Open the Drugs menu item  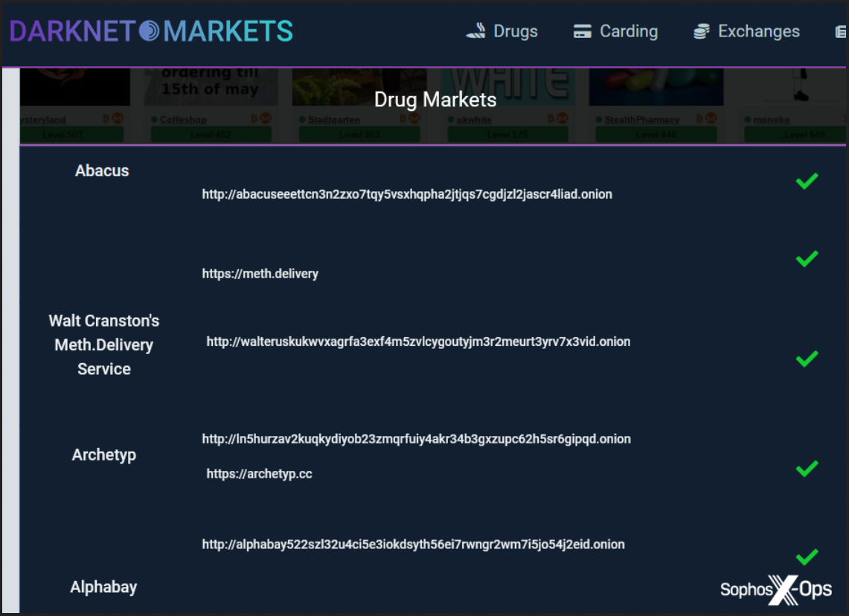click(x=502, y=31)
